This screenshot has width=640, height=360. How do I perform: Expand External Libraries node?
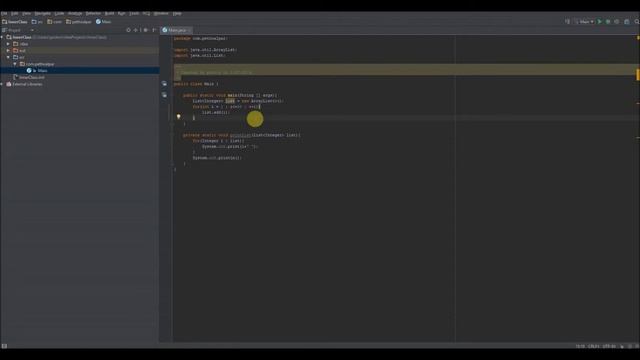point(2,84)
